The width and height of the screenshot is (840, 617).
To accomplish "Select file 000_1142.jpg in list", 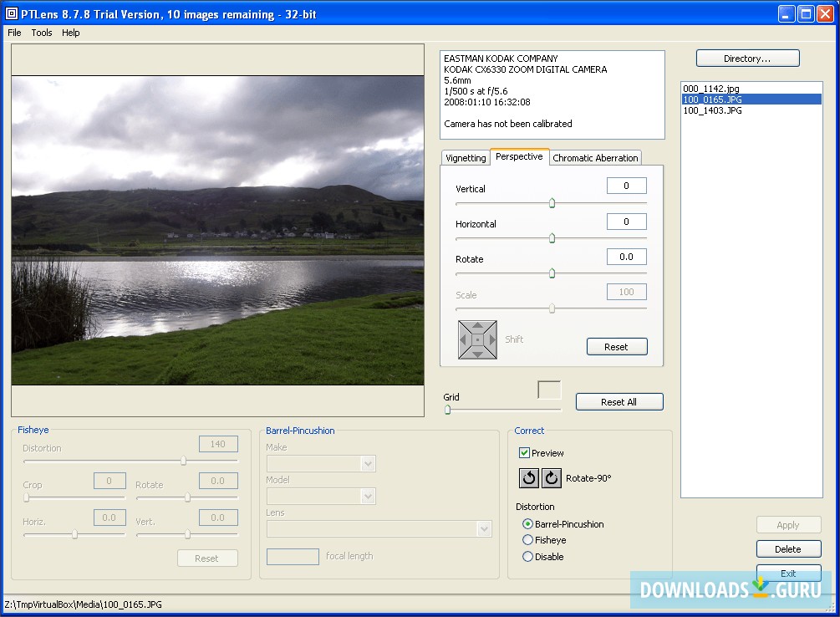I will click(751, 89).
